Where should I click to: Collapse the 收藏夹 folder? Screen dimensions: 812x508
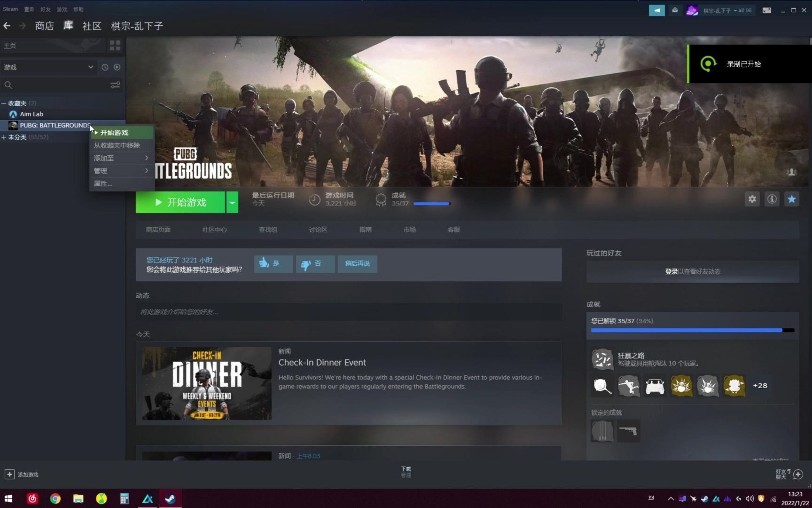[x=4, y=103]
